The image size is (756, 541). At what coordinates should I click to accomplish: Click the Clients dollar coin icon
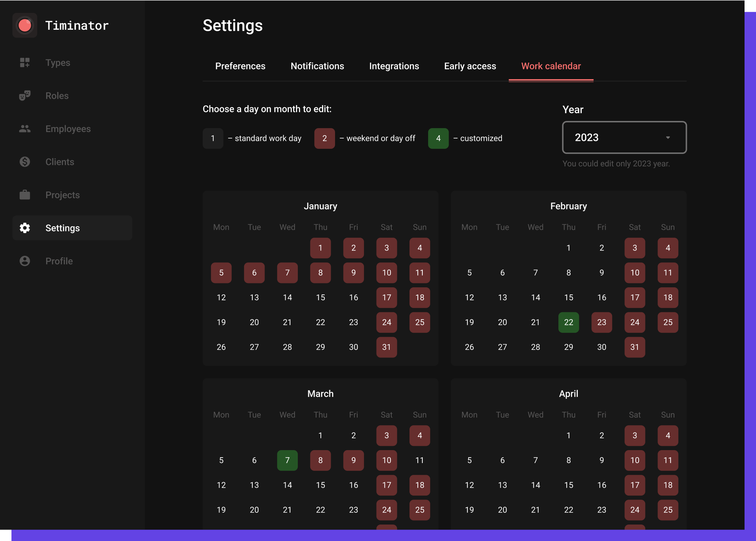click(25, 162)
